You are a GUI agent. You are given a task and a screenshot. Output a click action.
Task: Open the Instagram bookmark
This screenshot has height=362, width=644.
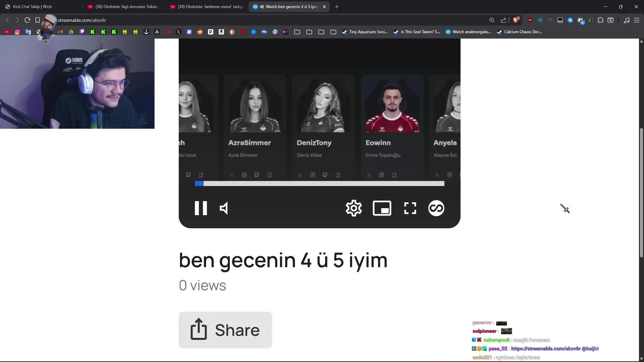(17, 32)
